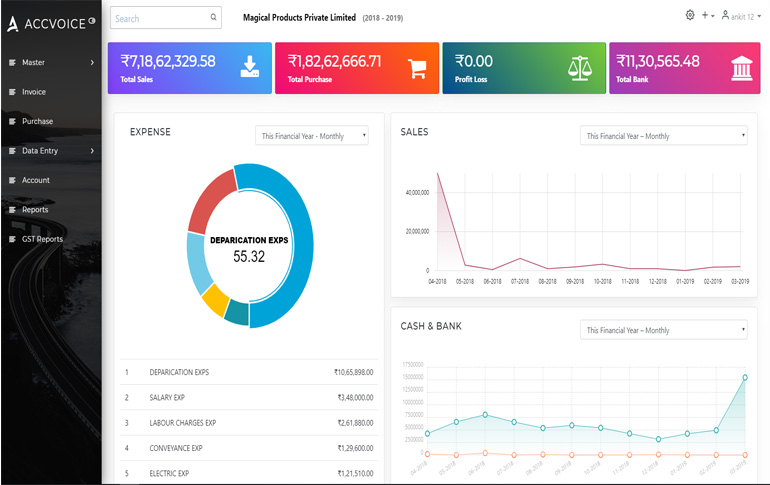
Task: Open settings via the gear icon
Action: (690, 15)
